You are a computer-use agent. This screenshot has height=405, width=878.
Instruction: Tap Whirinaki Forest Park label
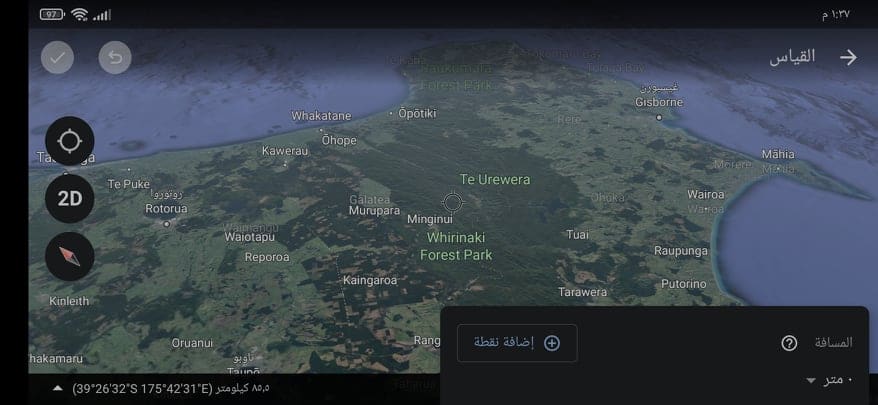(456, 246)
